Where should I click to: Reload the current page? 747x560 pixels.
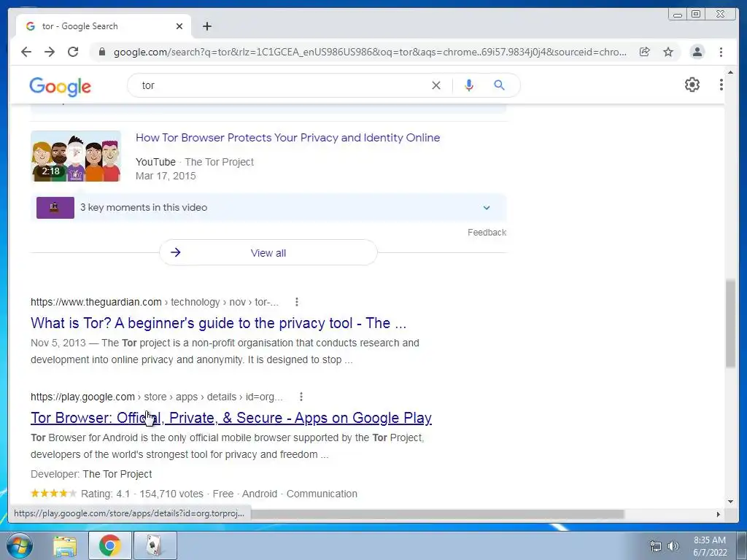[73, 52]
